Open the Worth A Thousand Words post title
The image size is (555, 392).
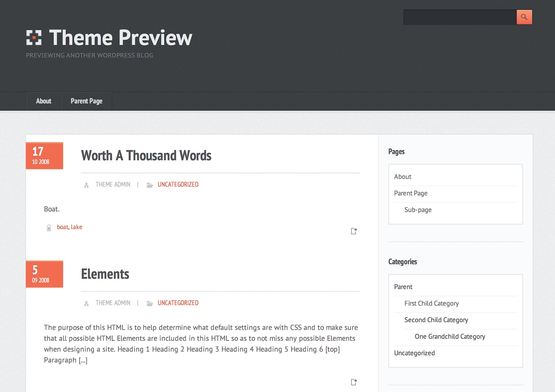click(146, 155)
